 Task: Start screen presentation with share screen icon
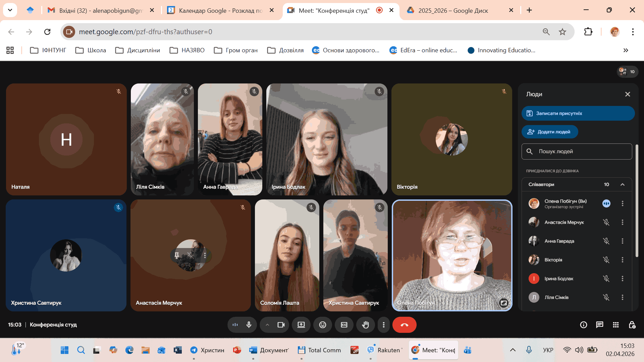[x=301, y=325]
